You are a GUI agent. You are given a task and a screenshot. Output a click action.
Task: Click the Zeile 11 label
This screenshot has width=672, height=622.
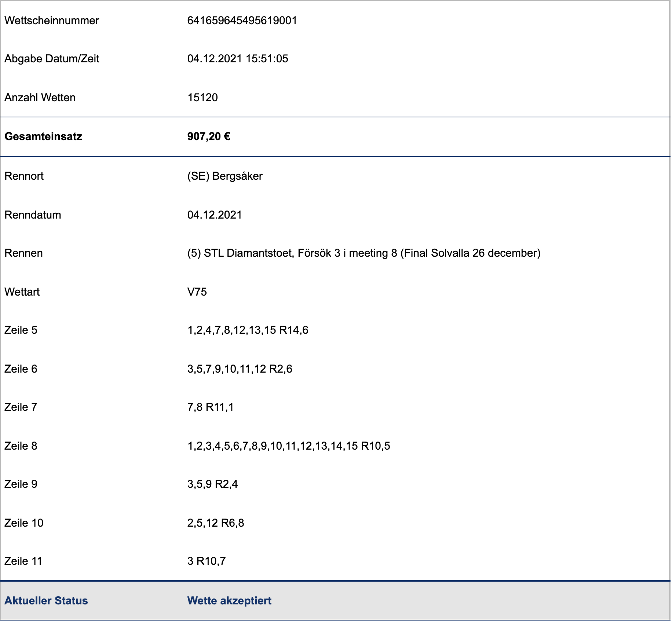23,561
